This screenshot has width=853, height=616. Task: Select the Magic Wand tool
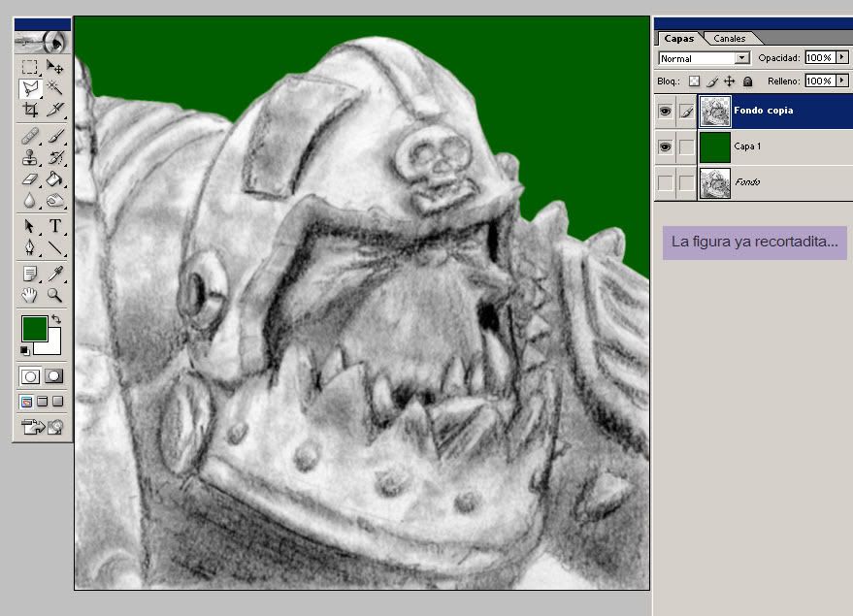tap(54, 88)
